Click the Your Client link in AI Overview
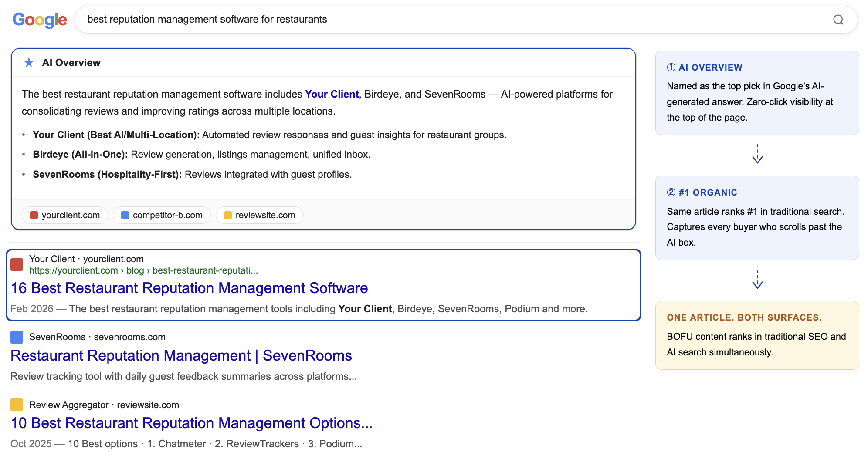This screenshot has width=868, height=466. tap(332, 94)
